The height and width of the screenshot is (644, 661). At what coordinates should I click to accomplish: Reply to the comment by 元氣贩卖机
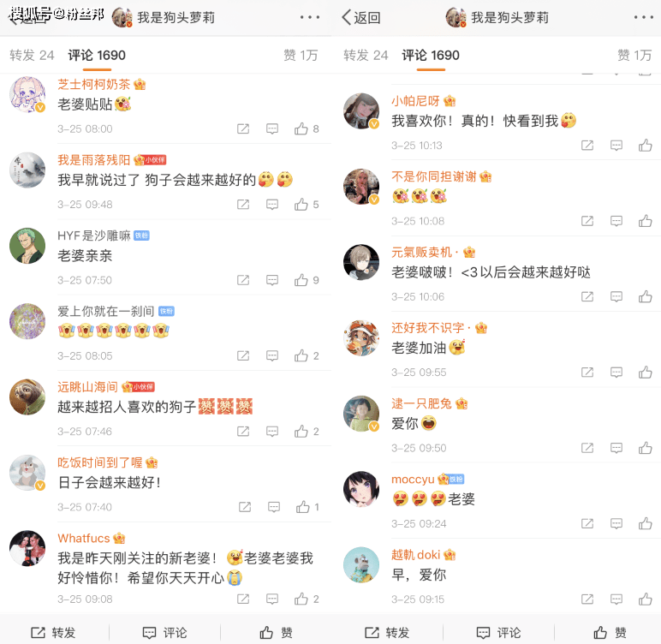[x=616, y=296]
